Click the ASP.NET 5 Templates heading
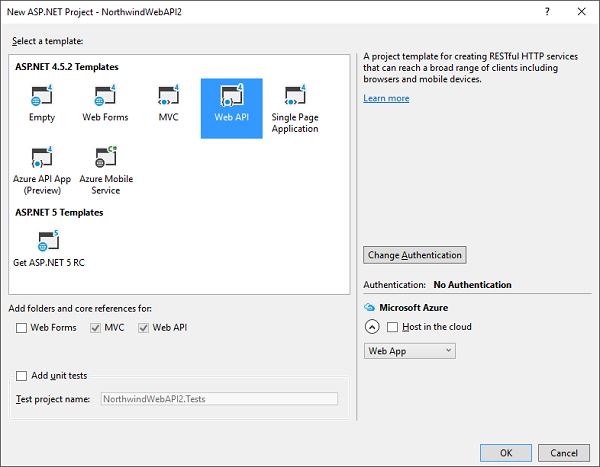The width and height of the screenshot is (600, 467). tap(59, 212)
